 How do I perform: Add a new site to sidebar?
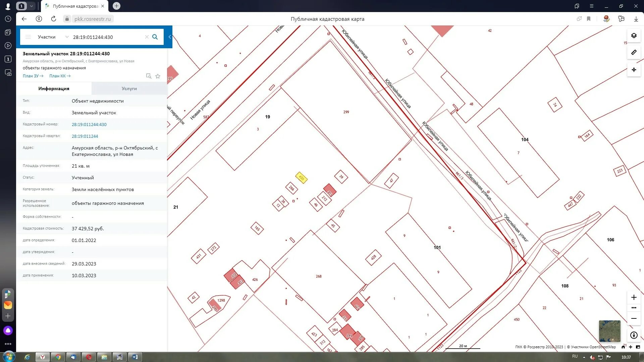[x=8, y=316]
